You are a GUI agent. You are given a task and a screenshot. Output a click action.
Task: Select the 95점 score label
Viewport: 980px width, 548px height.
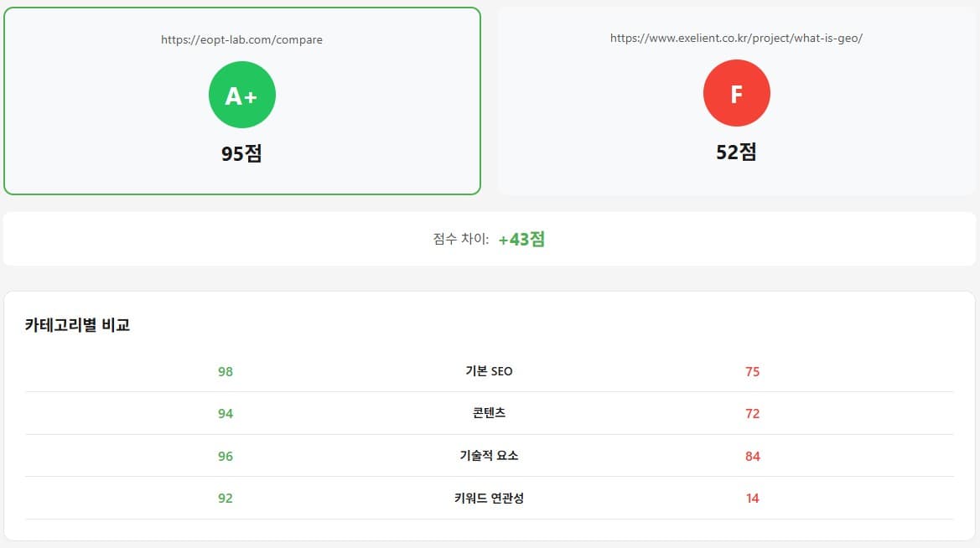pyautogui.click(x=242, y=152)
